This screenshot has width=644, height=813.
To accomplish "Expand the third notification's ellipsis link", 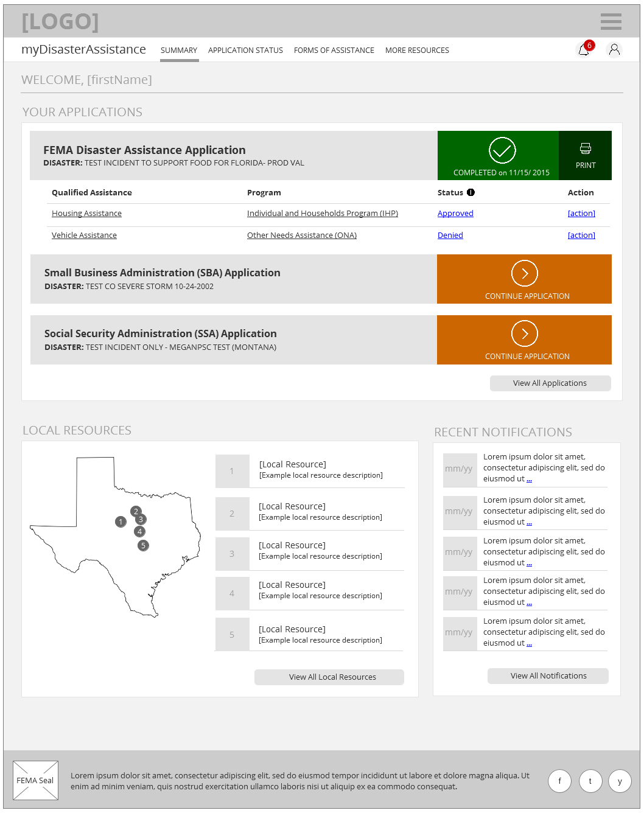I will (529, 564).
